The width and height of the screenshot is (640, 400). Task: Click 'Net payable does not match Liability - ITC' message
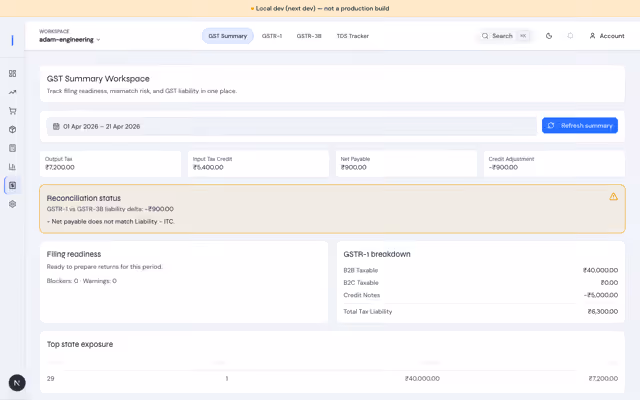(x=111, y=222)
